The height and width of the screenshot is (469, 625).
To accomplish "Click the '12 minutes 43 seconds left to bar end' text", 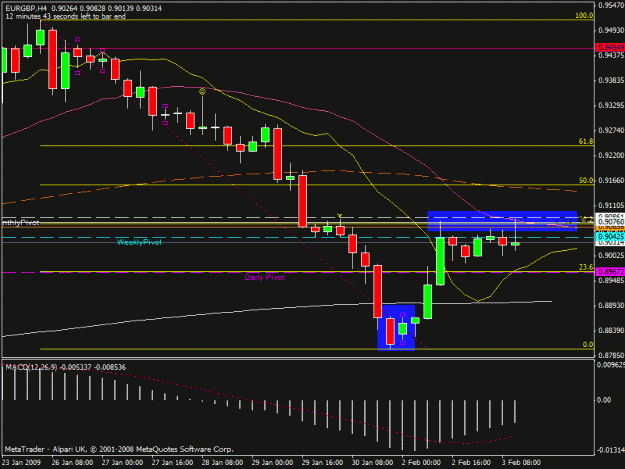I will pos(65,16).
